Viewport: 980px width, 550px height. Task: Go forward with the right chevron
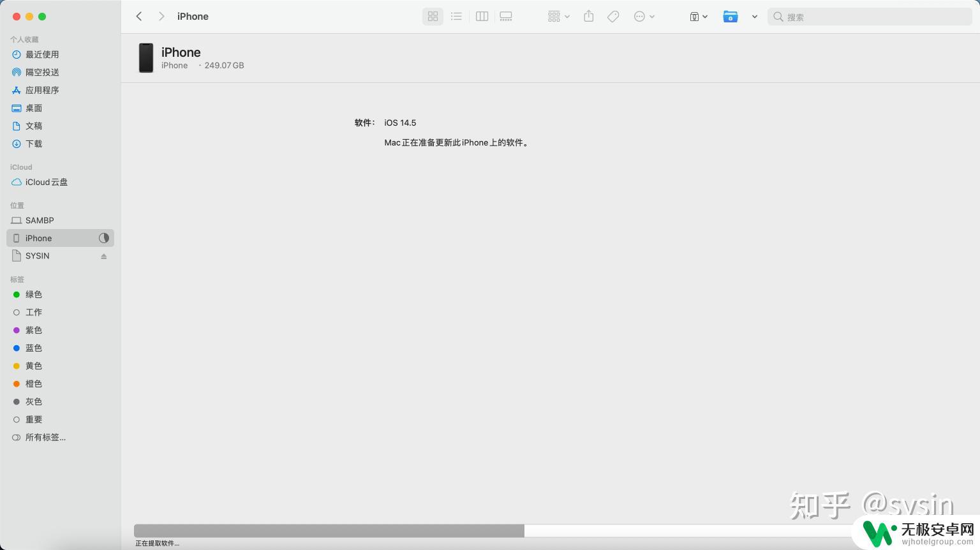pyautogui.click(x=161, y=17)
